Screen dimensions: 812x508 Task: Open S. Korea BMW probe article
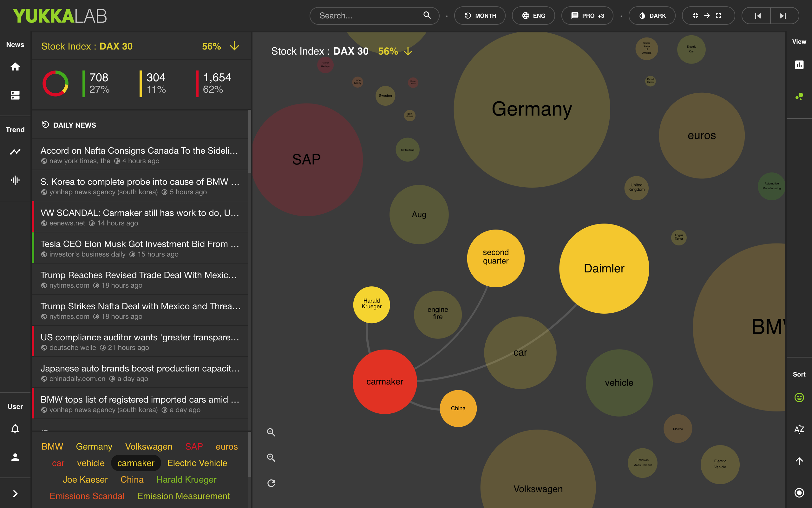click(x=140, y=186)
